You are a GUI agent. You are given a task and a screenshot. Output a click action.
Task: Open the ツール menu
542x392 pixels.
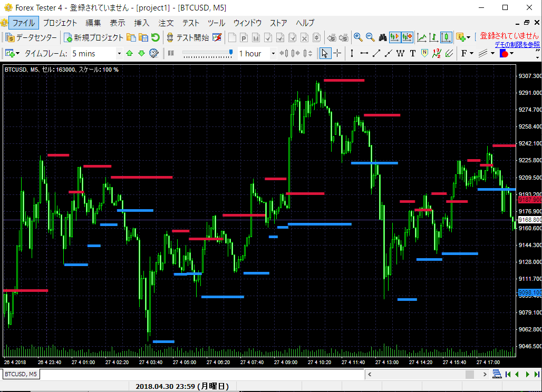[x=216, y=23]
